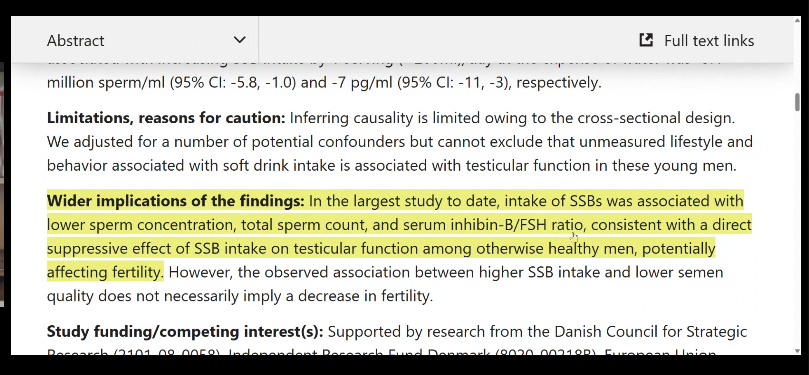Click the sentence starting 'However, the observed association'
Image resolution: width=809 pixels, height=375 pixels.
coord(385,284)
